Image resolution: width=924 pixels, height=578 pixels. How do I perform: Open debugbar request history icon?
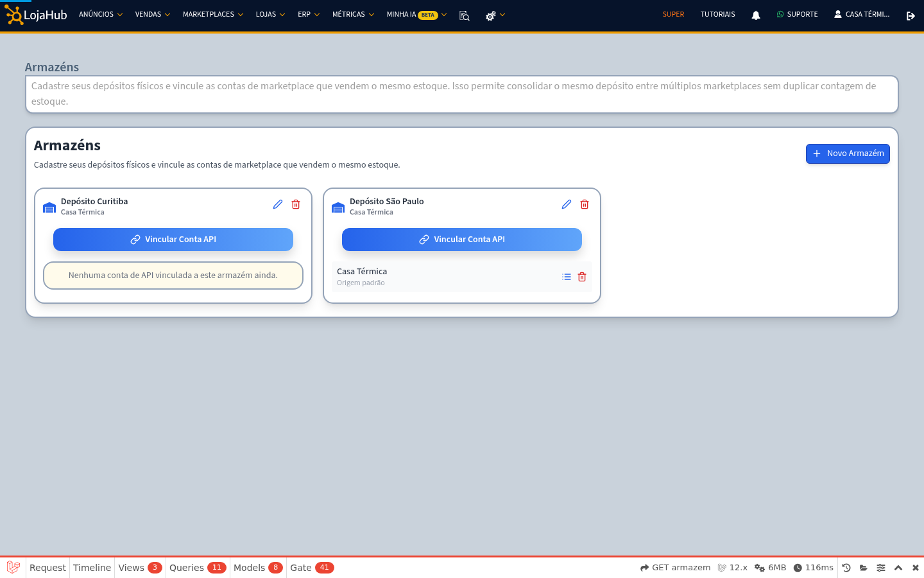[x=846, y=568]
